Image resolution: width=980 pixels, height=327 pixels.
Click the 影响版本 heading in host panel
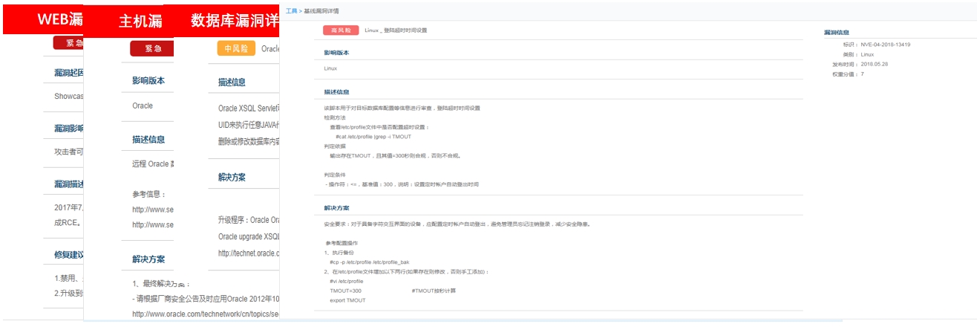tap(148, 81)
